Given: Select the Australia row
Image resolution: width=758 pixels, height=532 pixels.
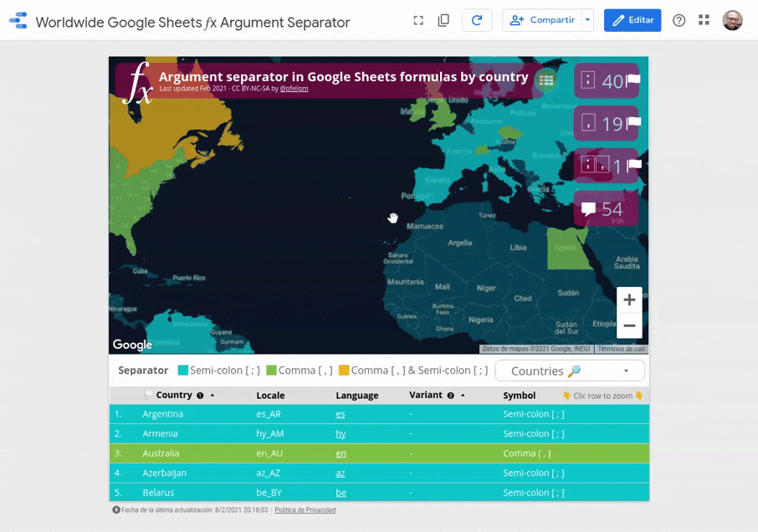Looking at the screenshot, I should coord(379,453).
